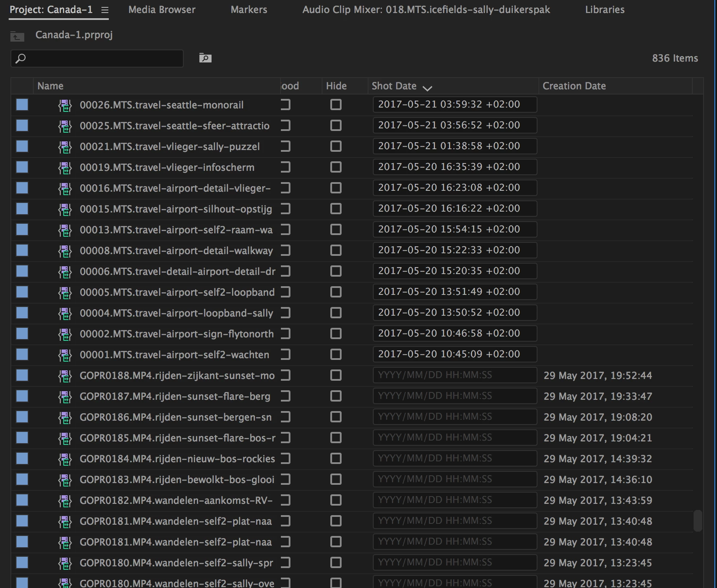Click the project search input field

[x=97, y=59]
